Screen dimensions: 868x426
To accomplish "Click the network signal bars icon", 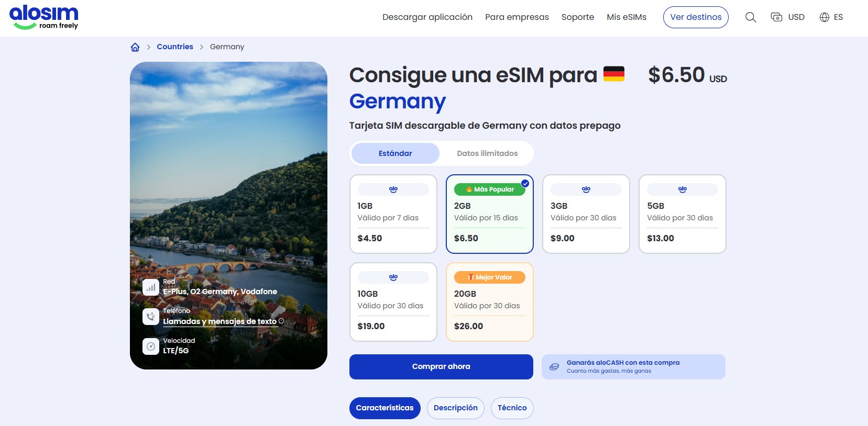I will (151, 287).
